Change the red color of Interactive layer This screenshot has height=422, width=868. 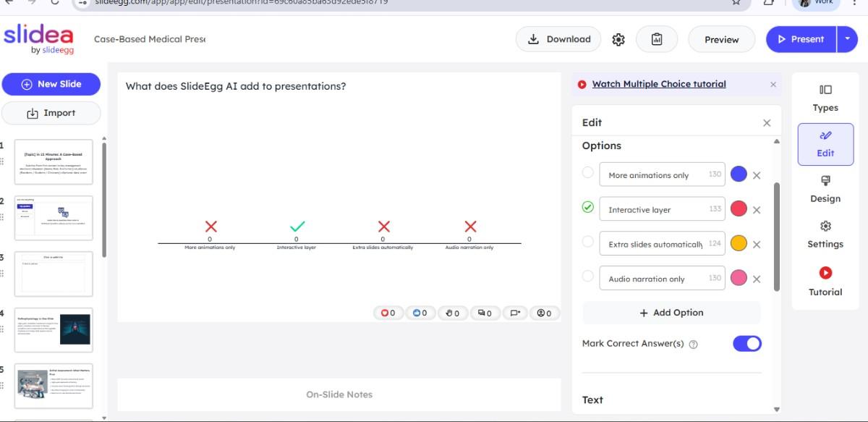(x=739, y=209)
